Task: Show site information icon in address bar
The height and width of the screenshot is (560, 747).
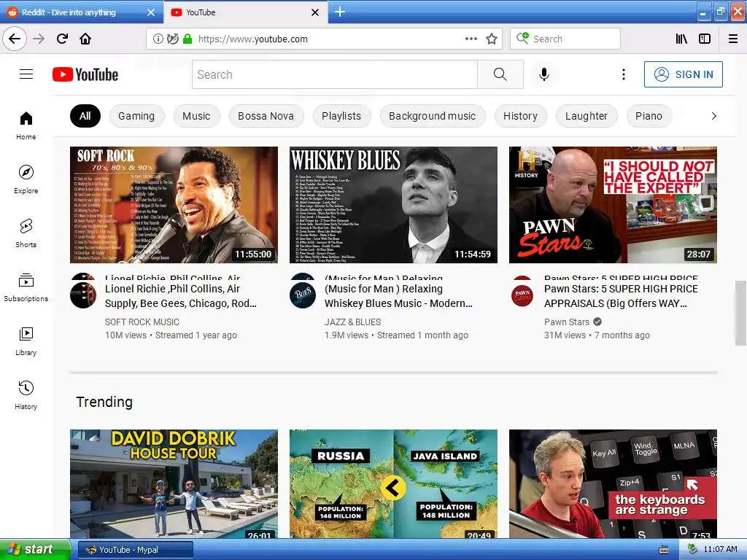Action: (158, 39)
